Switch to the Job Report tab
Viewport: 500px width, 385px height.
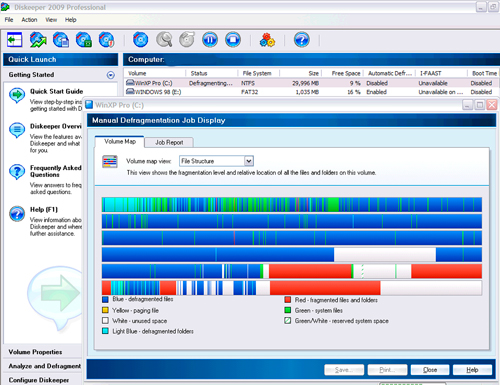pos(169,142)
